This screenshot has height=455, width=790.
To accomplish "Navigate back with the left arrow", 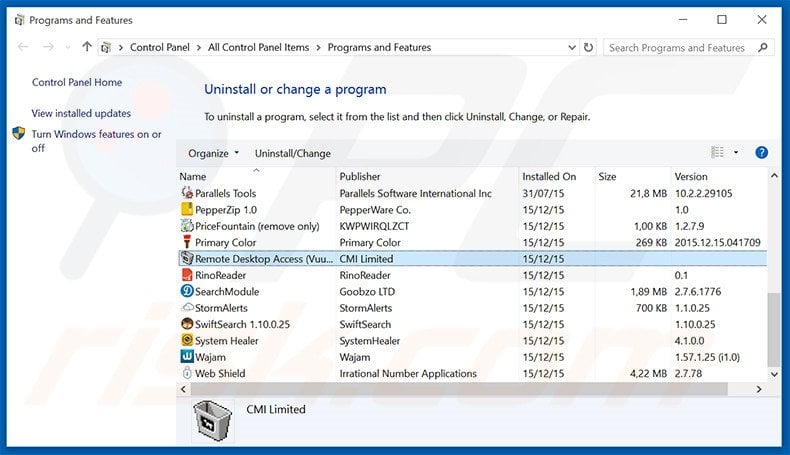I will click(23, 47).
